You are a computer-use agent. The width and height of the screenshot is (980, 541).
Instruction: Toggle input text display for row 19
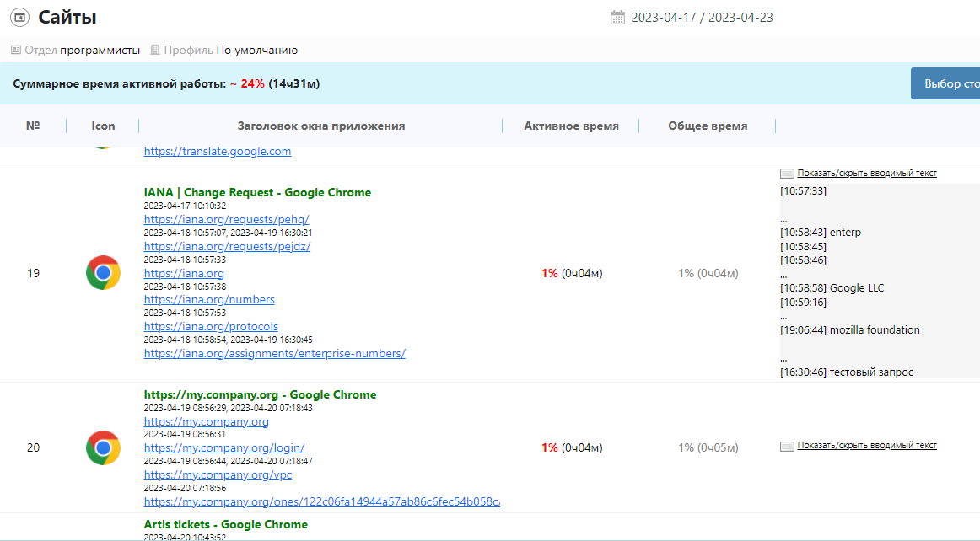866,173
